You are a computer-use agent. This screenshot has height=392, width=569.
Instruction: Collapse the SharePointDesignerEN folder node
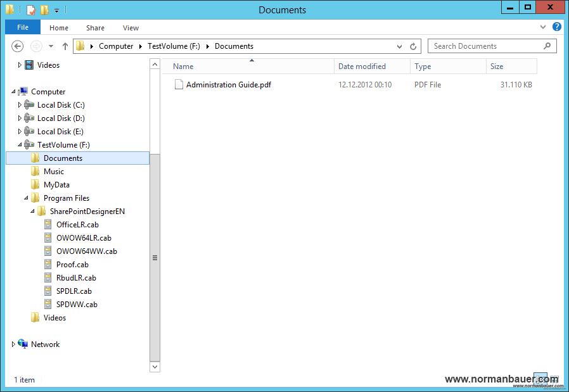pyautogui.click(x=32, y=212)
